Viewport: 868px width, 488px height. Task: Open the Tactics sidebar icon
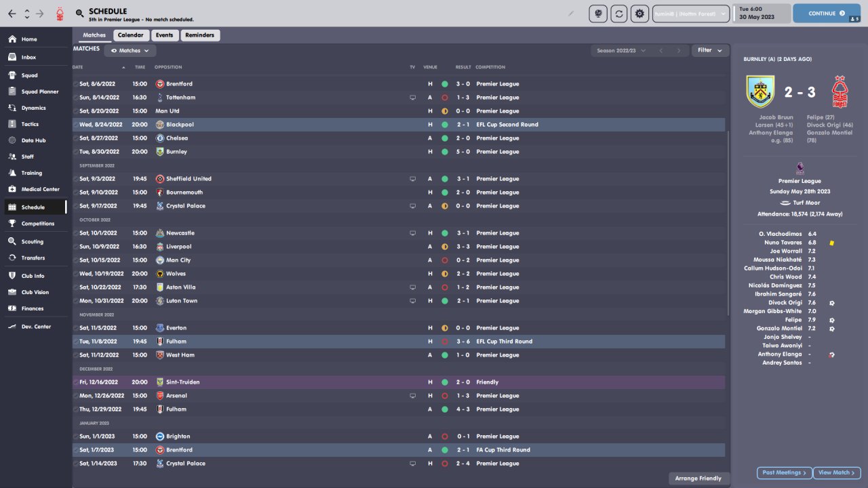point(12,124)
